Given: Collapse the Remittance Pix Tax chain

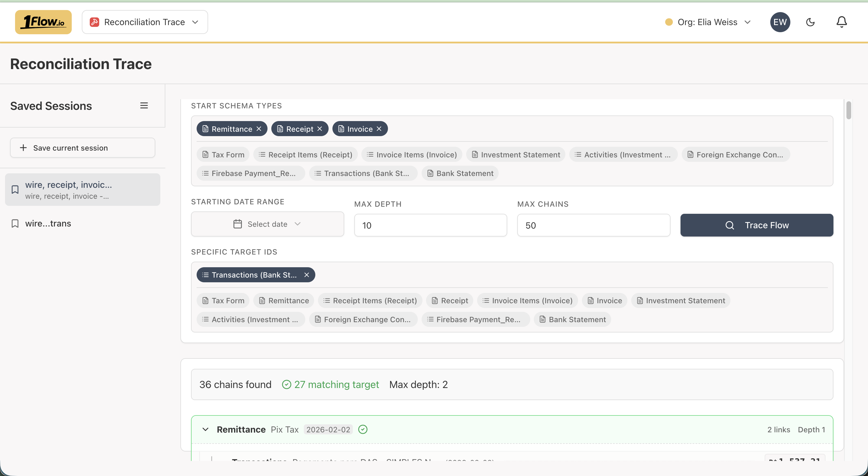Looking at the screenshot, I should (205, 429).
